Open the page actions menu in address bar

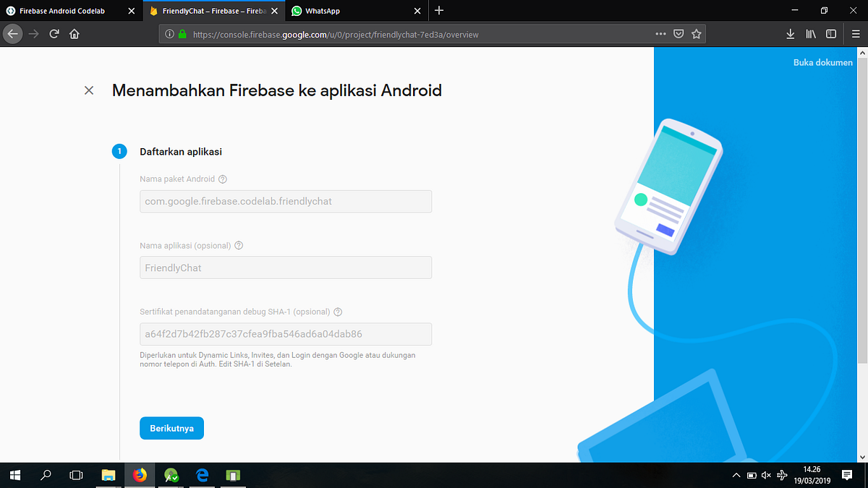click(660, 33)
